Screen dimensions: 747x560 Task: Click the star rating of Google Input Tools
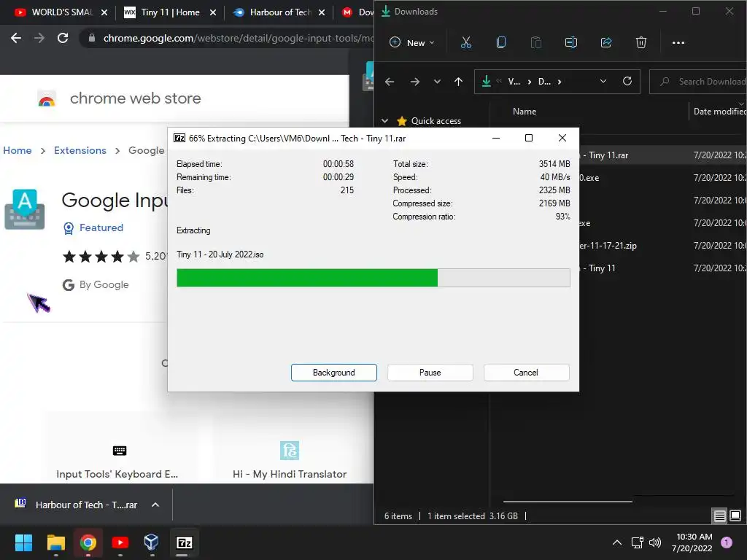point(101,257)
